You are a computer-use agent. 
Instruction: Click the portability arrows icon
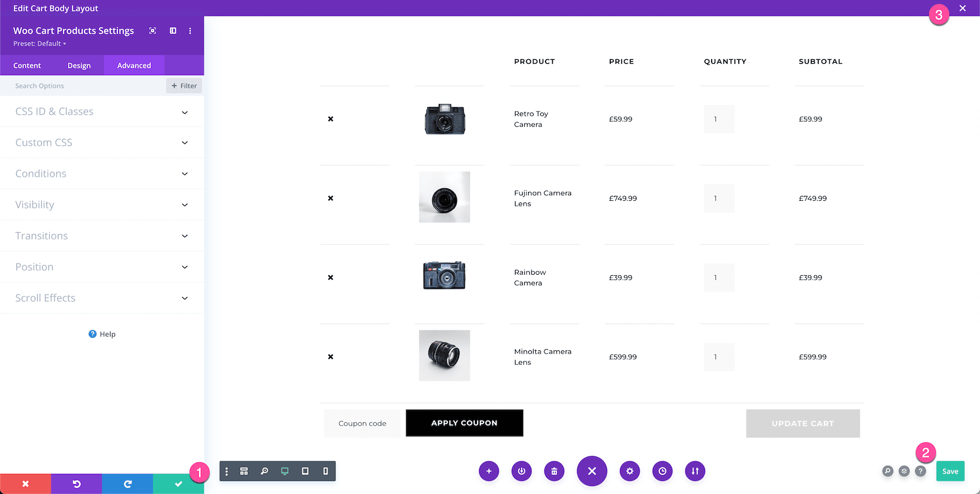[695, 471]
